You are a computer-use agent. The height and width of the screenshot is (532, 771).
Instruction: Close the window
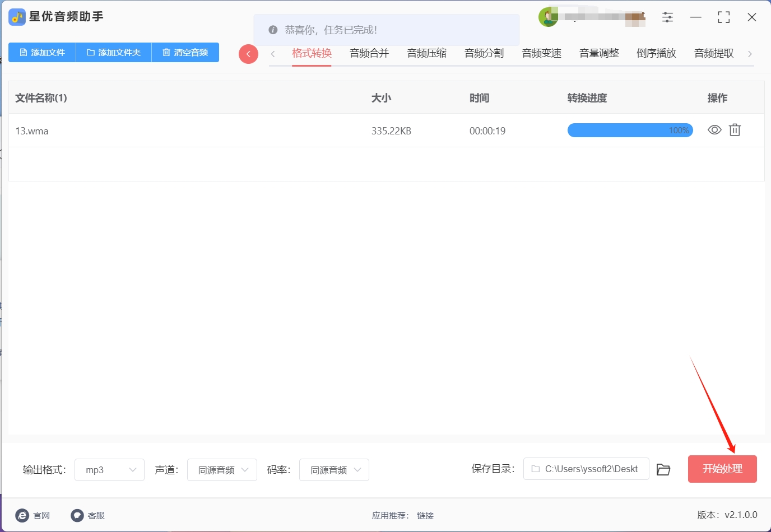tap(752, 17)
